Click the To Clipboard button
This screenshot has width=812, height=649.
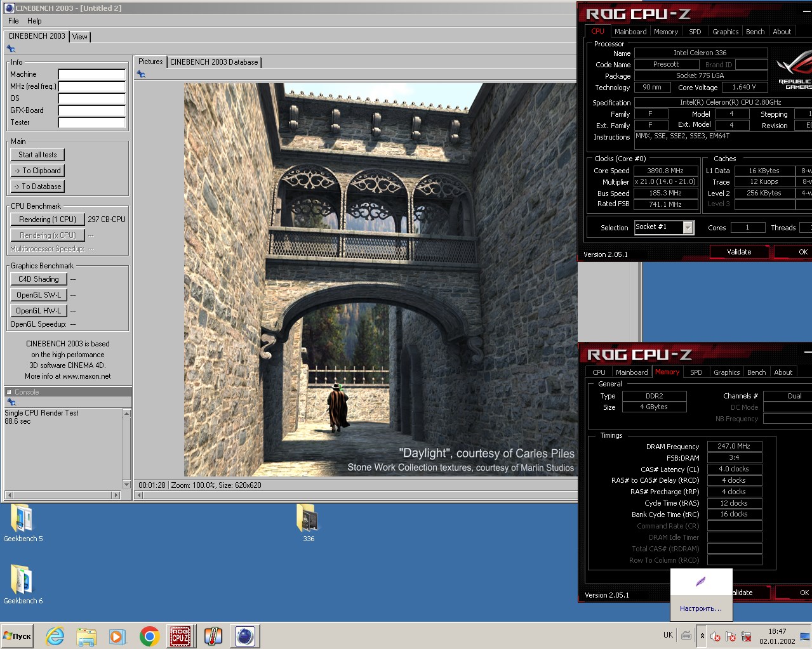point(37,171)
